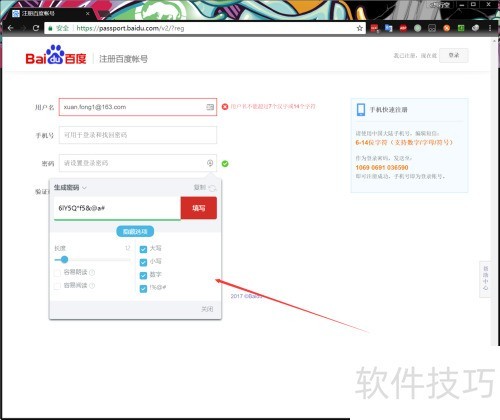
Task: Click the Baidu logo
Action: [56, 55]
